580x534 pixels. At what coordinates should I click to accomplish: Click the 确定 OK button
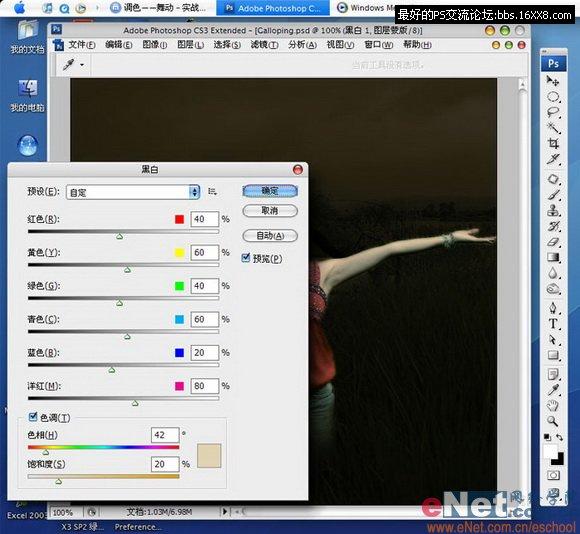coord(270,191)
